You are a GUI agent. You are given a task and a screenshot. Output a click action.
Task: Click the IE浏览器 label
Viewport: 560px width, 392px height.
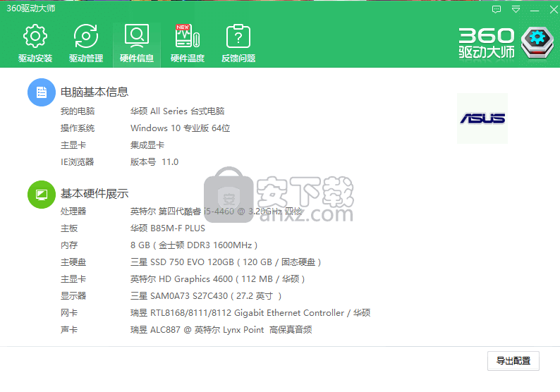(77, 162)
